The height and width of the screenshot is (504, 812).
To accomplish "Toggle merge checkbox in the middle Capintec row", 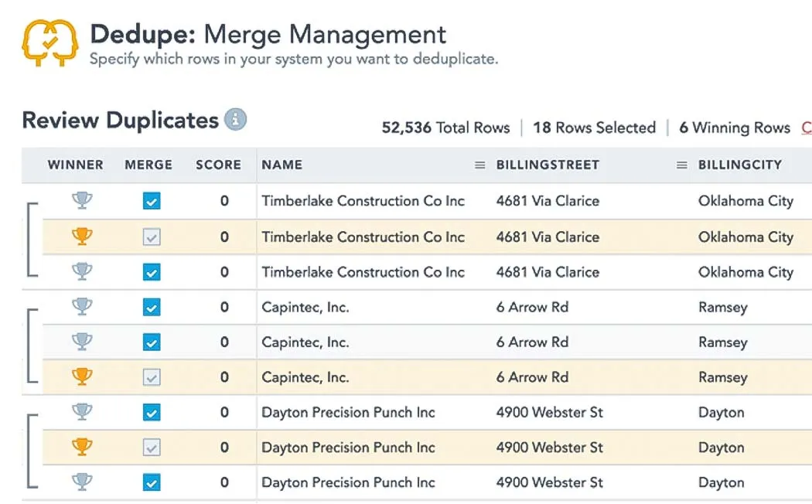I will tap(152, 342).
